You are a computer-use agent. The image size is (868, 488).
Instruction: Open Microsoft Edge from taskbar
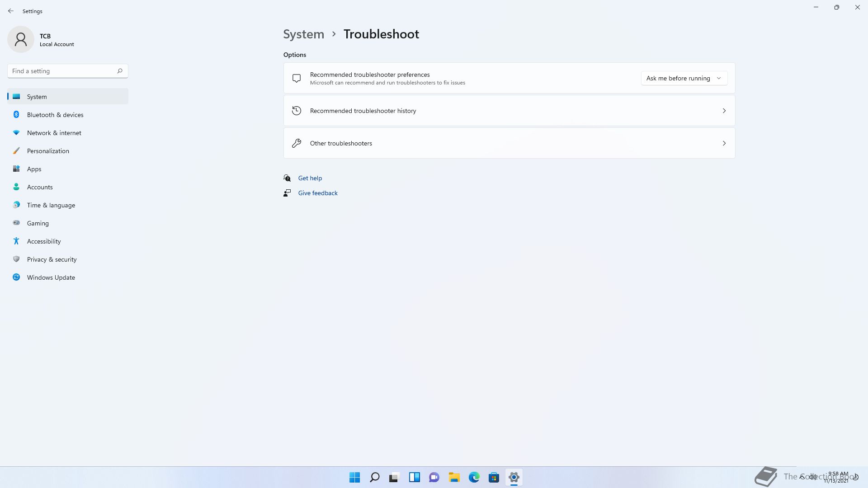pyautogui.click(x=474, y=477)
